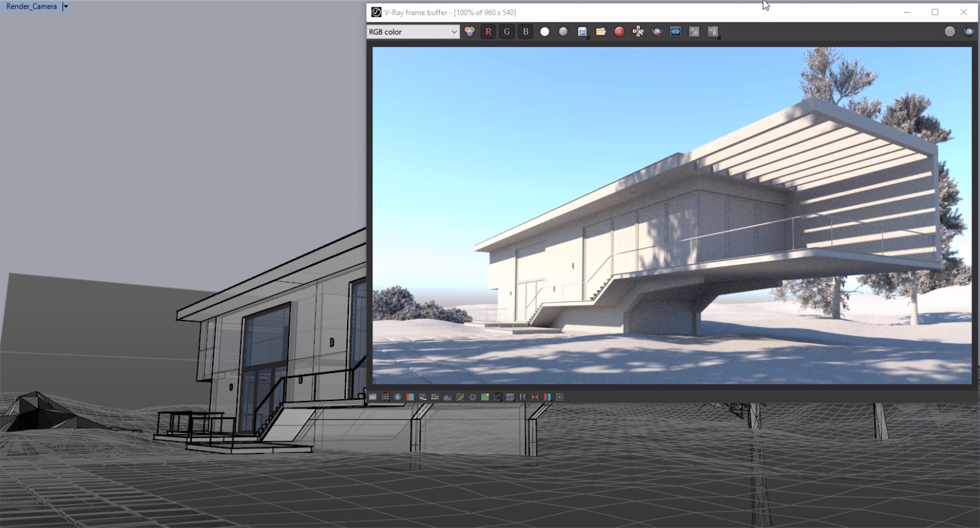Show alpha channel with white circle

tap(545, 32)
